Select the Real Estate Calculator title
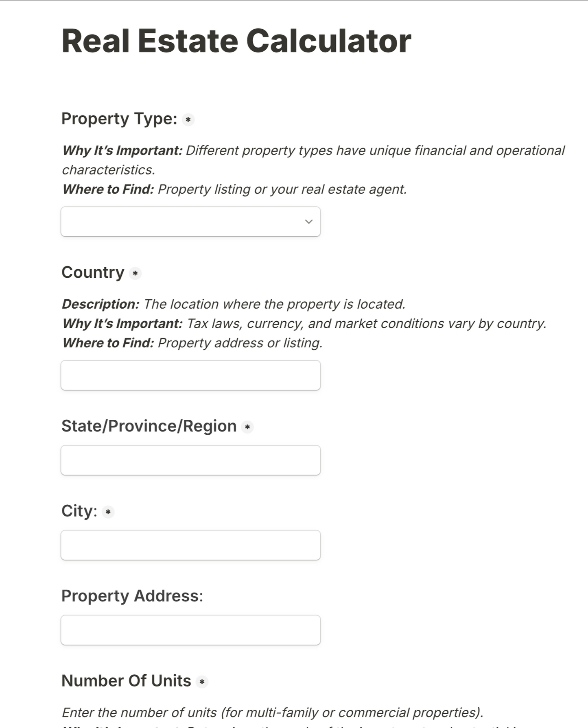Image resolution: width=588 pixels, height=728 pixels. click(x=236, y=40)
